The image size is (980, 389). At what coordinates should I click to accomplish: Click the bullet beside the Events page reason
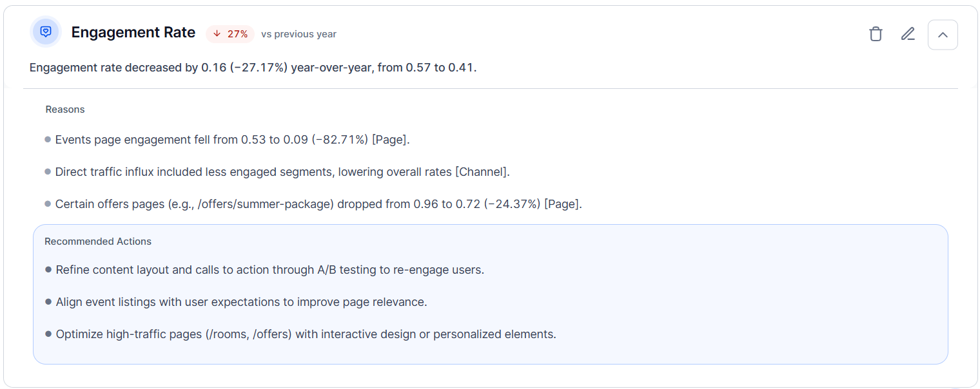click(x=48, y=139)
